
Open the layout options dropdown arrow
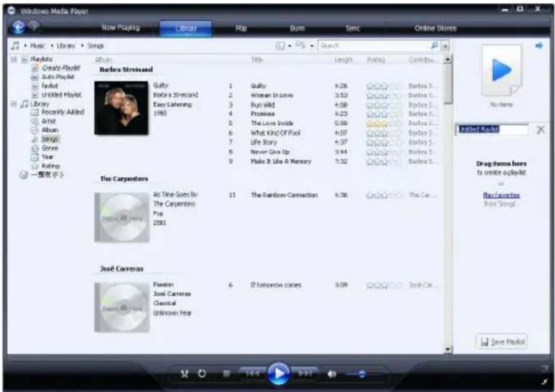(290, 46)
